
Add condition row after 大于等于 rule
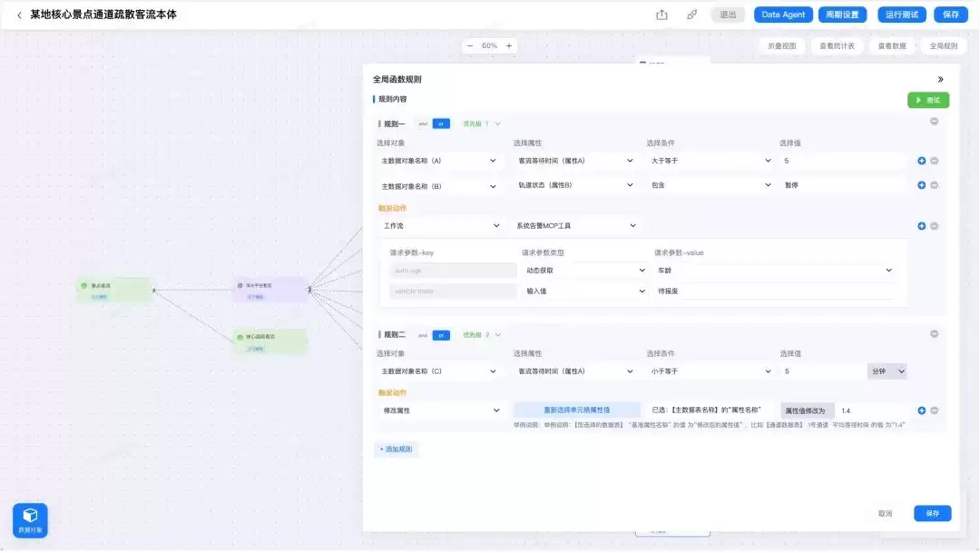(922, 161)
